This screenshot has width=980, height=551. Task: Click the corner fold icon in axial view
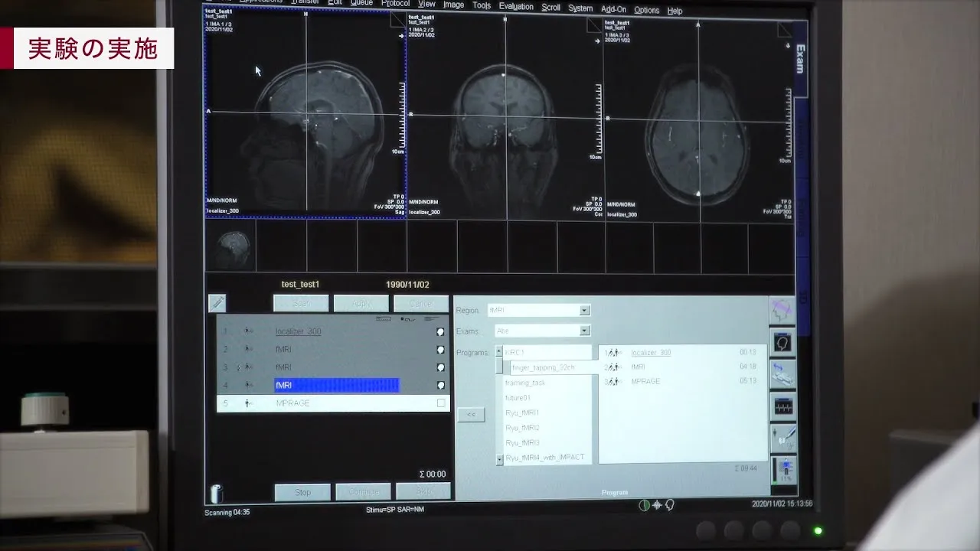click(785, 30)
